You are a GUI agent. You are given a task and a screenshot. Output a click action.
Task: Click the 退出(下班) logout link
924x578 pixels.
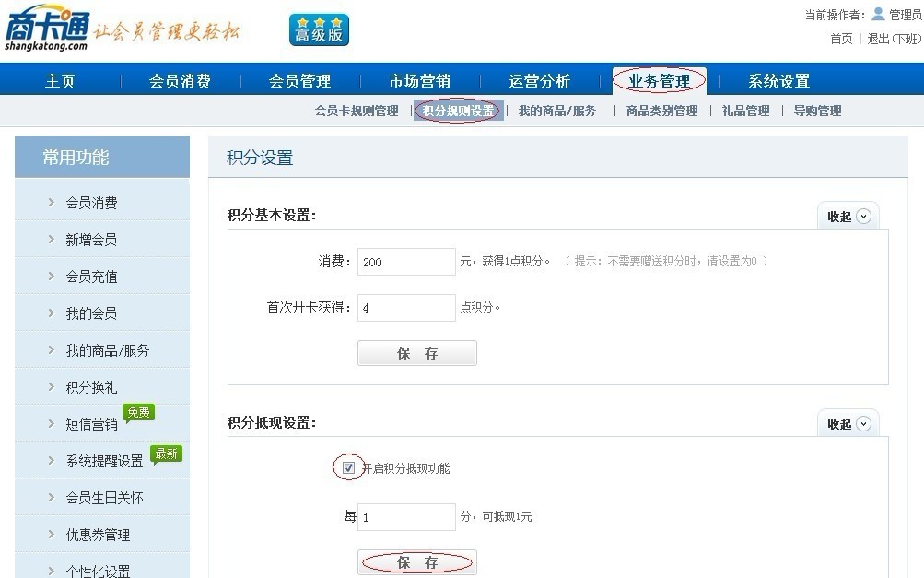[x=894, y=39]
